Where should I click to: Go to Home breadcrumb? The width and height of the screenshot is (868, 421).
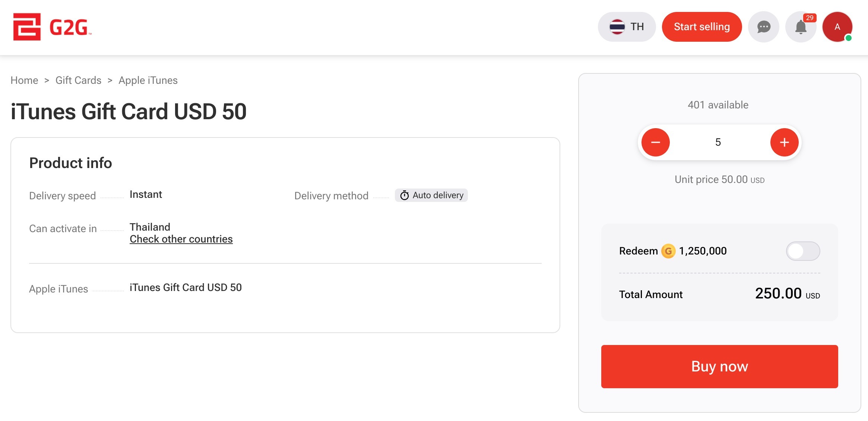24,80
